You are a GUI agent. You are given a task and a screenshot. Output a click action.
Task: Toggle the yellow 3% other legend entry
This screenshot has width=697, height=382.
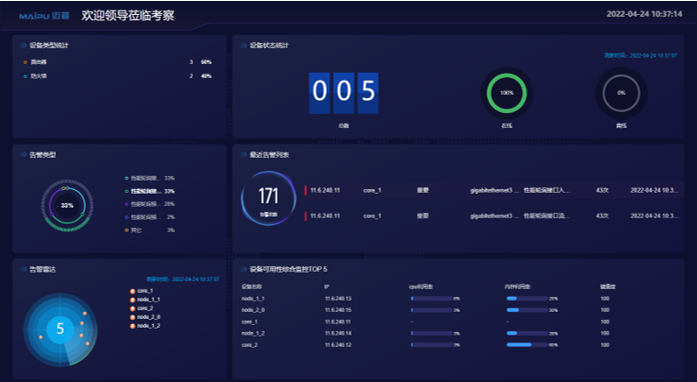[150, 230]
